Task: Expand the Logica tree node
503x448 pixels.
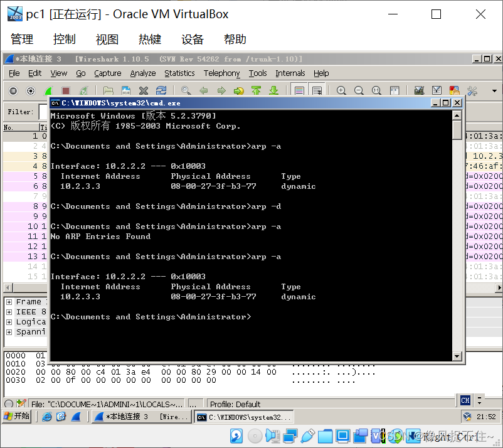Action: click(9, 322)
